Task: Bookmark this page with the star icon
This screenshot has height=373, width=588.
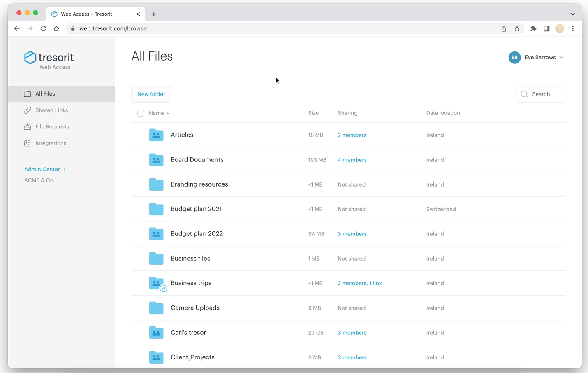Action: tap(517, 28)
